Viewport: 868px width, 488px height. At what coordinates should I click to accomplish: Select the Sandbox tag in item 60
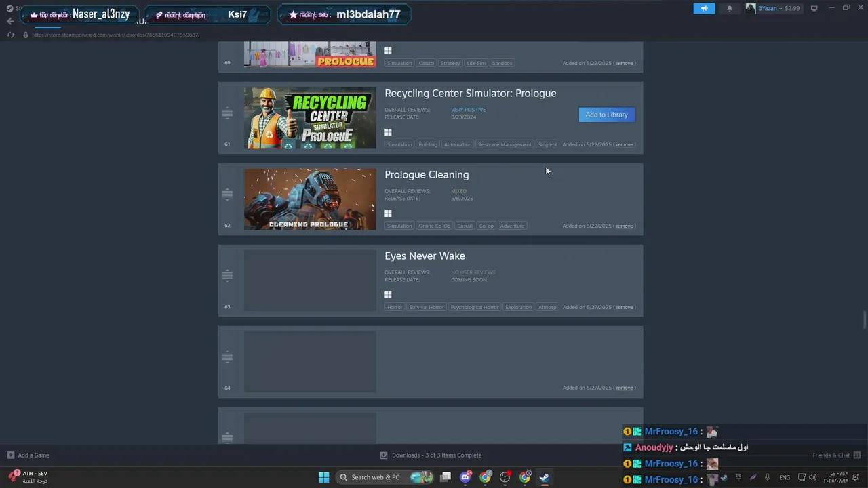(502, 63)
